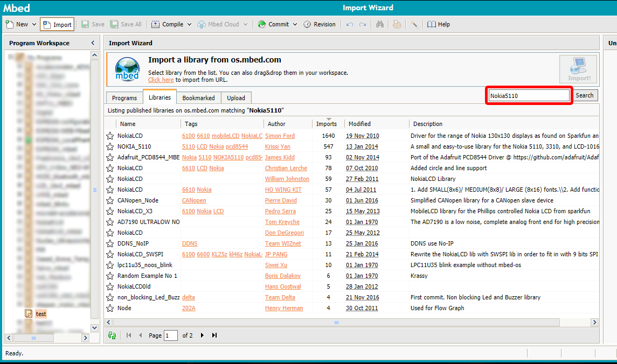Open Help from the toolbar
Image resolution: width=617 pixels, height=364 pixels.
[x=438, y=24]
